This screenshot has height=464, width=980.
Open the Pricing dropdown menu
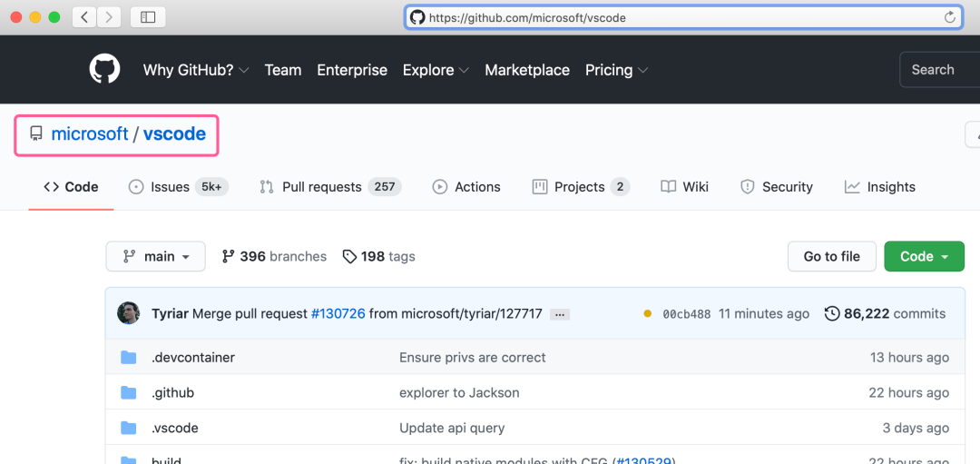[x=616, y=70]
